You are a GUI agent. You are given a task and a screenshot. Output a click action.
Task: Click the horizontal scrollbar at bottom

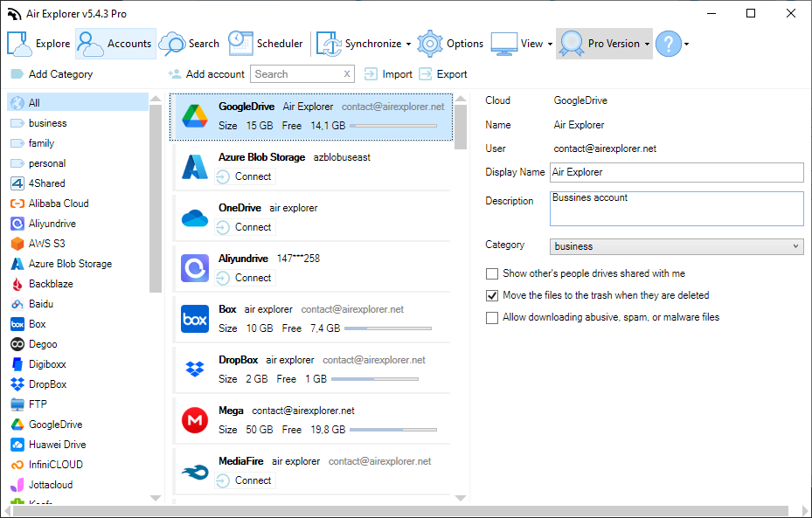(x=400, y=511)
